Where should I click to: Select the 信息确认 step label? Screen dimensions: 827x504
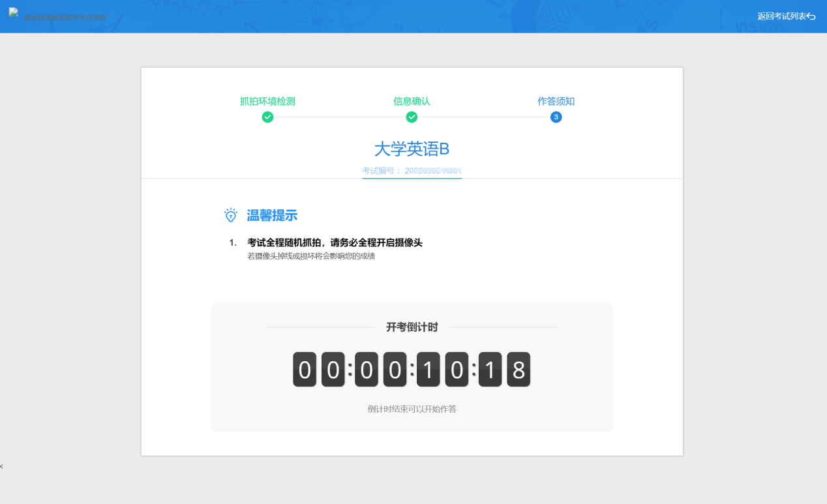pos(412,101)
